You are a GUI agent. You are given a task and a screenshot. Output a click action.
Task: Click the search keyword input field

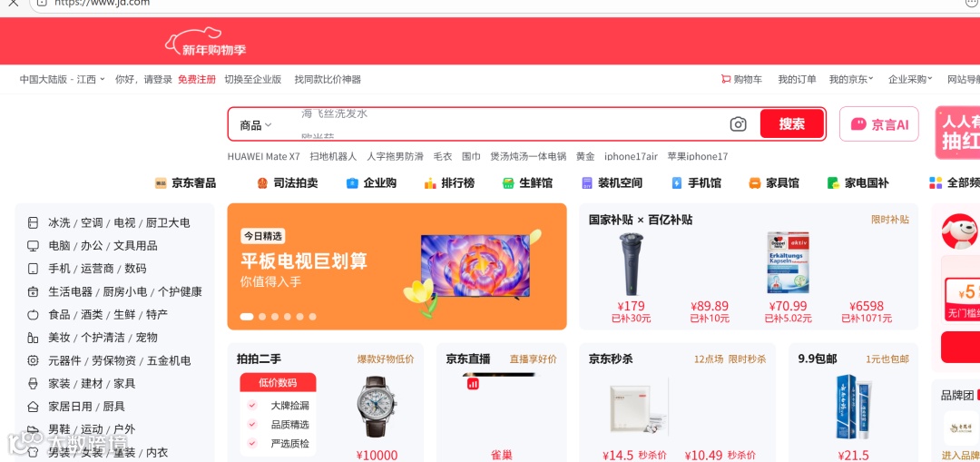pyautogui.click(x=500, y=124)
